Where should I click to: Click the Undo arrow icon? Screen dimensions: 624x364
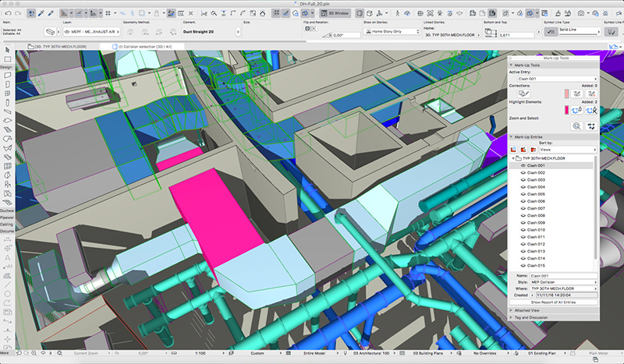(8, 13)
